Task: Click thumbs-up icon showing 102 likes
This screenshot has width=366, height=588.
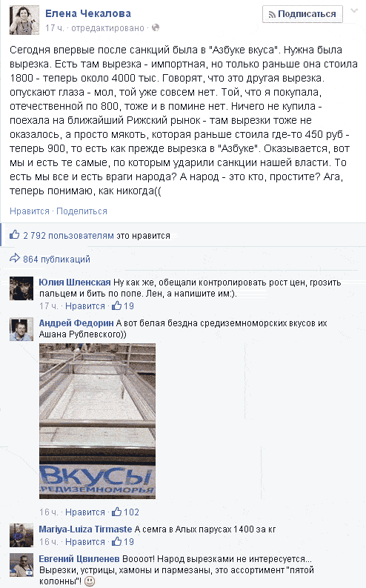Action: click(x=116, y=512)
